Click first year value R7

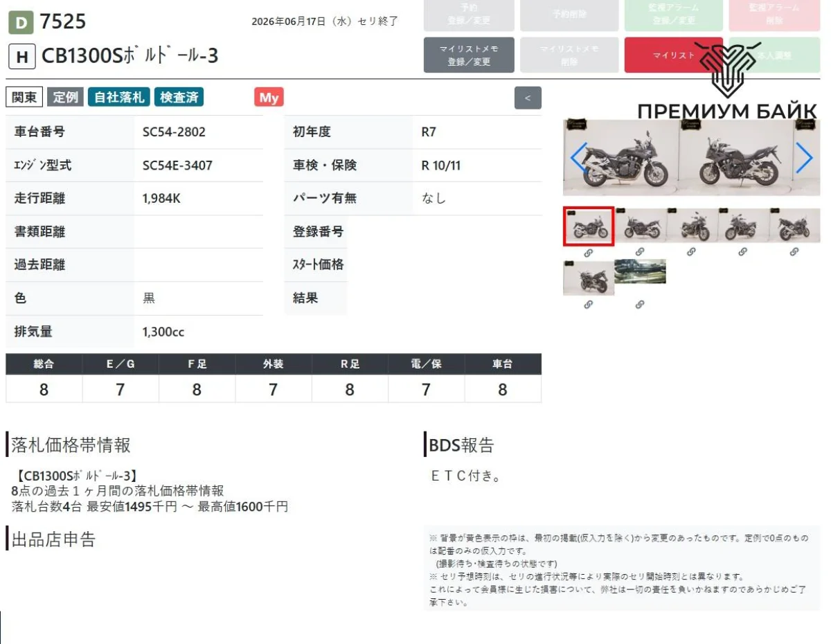(429, 132)
